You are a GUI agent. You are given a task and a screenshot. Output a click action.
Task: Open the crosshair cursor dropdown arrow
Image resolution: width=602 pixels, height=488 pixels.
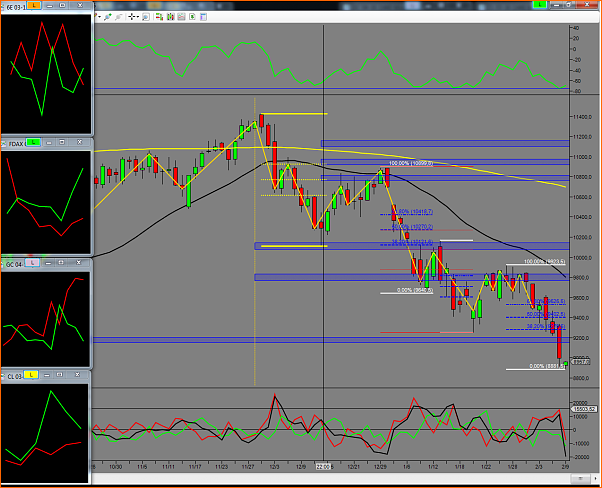[138, 17]
